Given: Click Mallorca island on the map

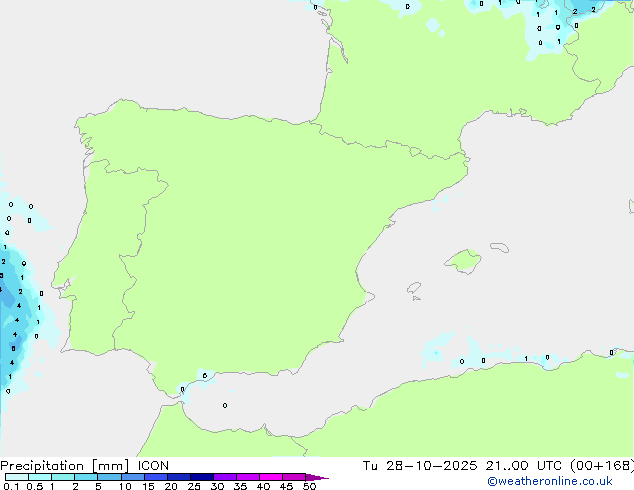Looking at the screenshot, I should [x=463, y=261].
